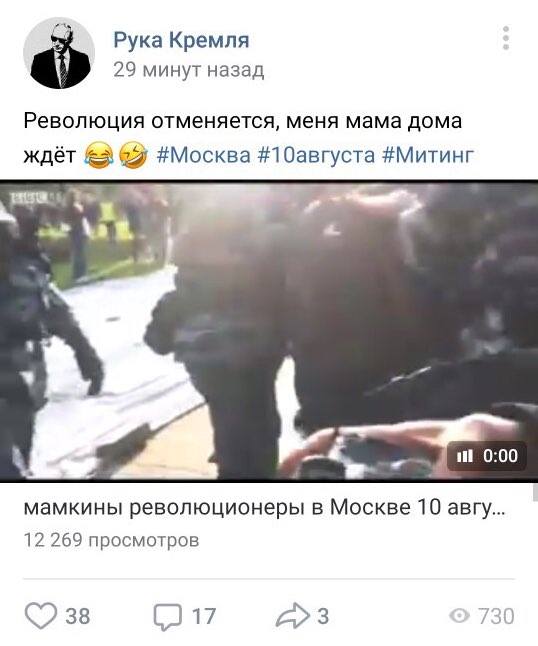Open the #Москва hashtag
This screenshot has width=538, height=646.
tap(204, 156)
